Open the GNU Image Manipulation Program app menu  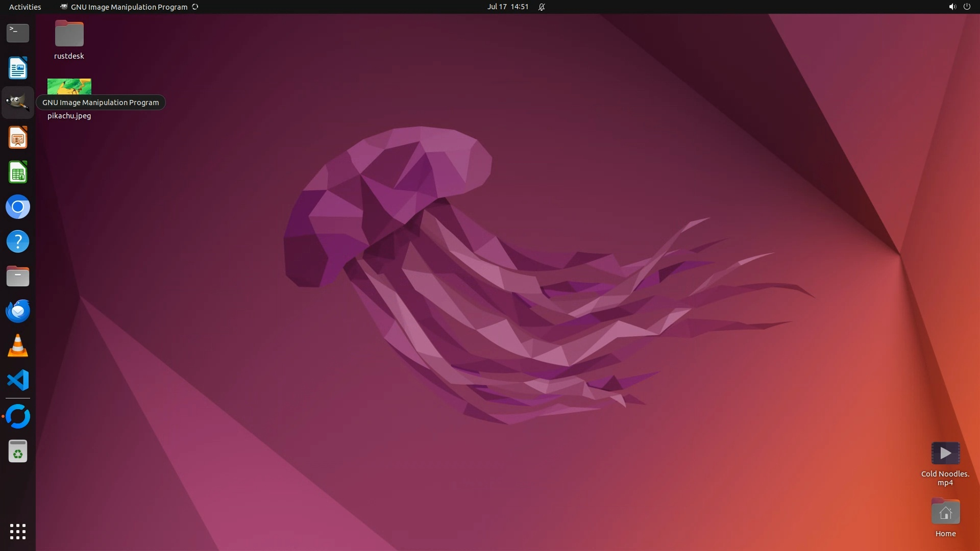coord(129,7)
